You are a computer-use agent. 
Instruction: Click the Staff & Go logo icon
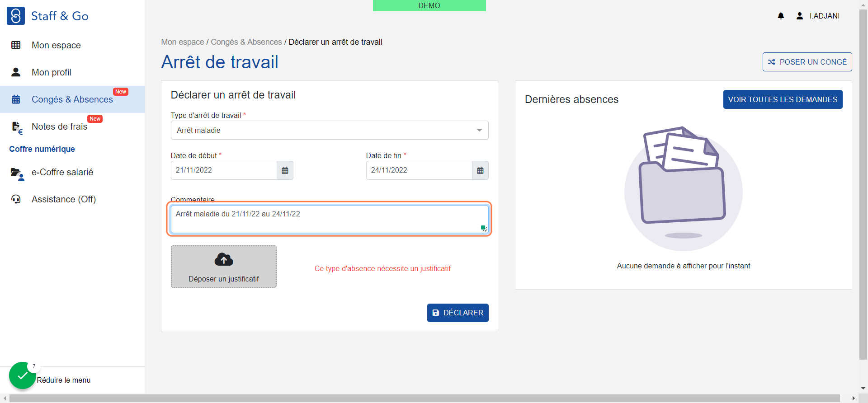click(16, 16)
